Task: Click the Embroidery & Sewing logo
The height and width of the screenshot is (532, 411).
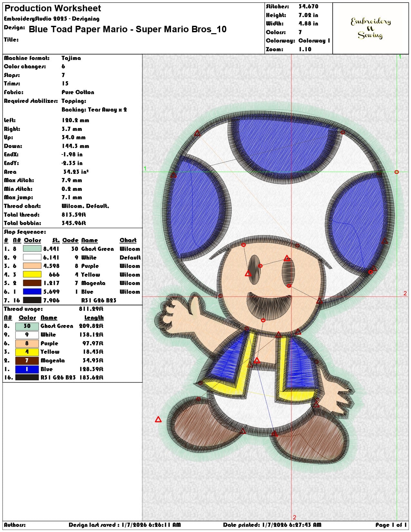Action: [371, 28]
